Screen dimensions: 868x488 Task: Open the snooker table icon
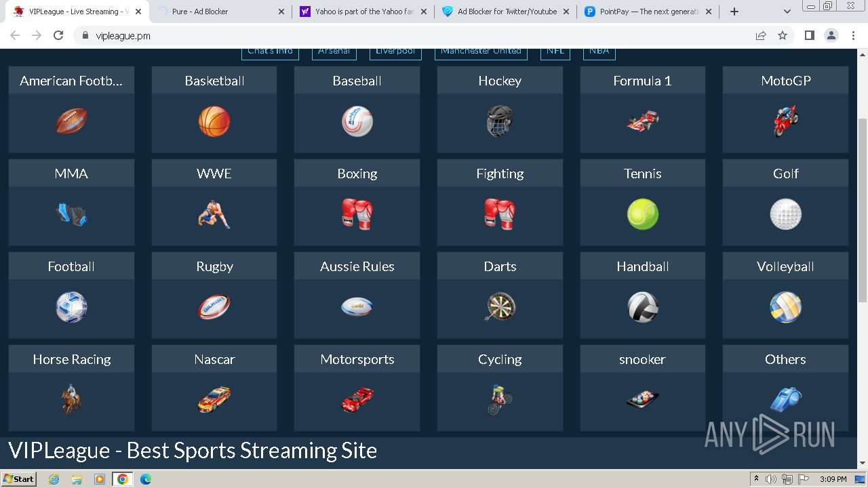point(643,400)
